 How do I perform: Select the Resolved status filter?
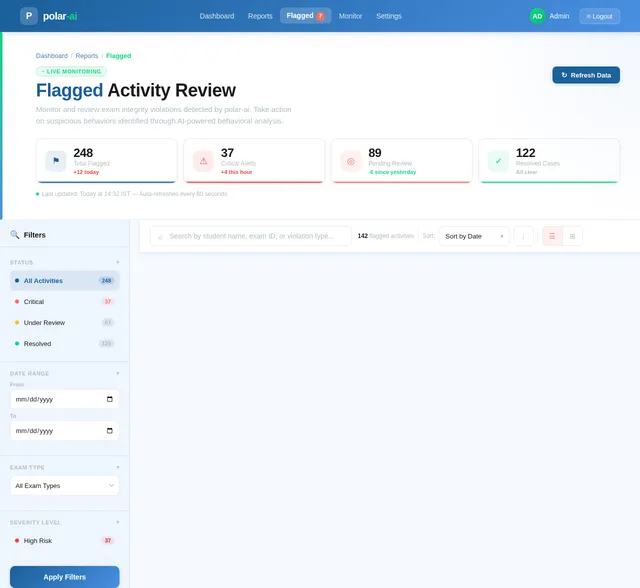pyautogui.click(x=64, y=344)
